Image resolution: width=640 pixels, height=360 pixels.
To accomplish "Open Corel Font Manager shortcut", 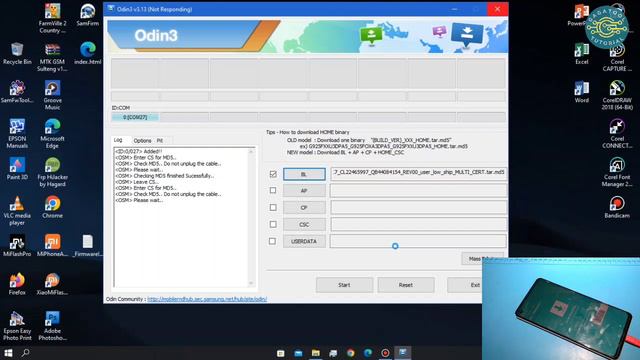I will coord(617,172).
